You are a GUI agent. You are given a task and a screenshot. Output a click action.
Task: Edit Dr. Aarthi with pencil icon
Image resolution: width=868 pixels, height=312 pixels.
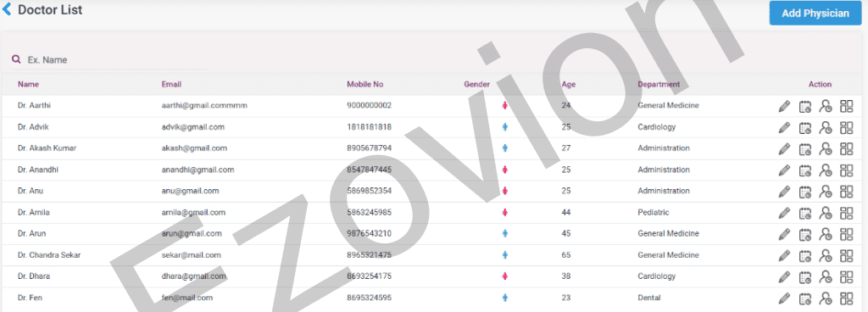(784, 106)
